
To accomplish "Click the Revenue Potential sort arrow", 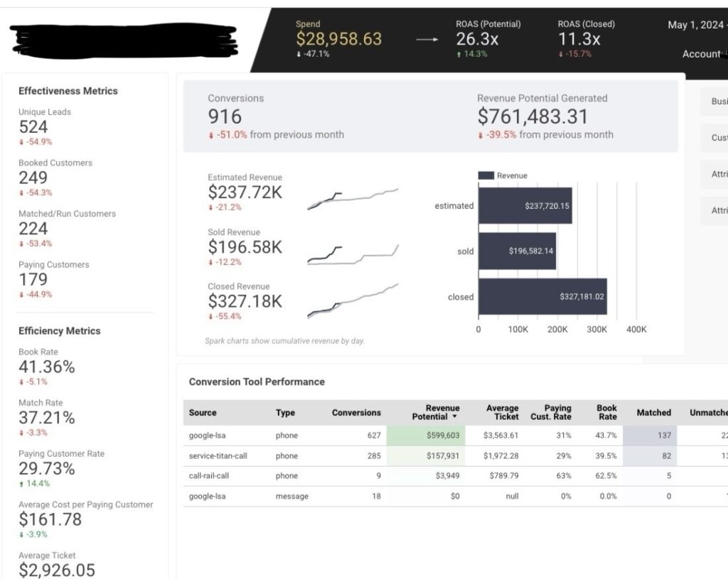I will [454, 416].
